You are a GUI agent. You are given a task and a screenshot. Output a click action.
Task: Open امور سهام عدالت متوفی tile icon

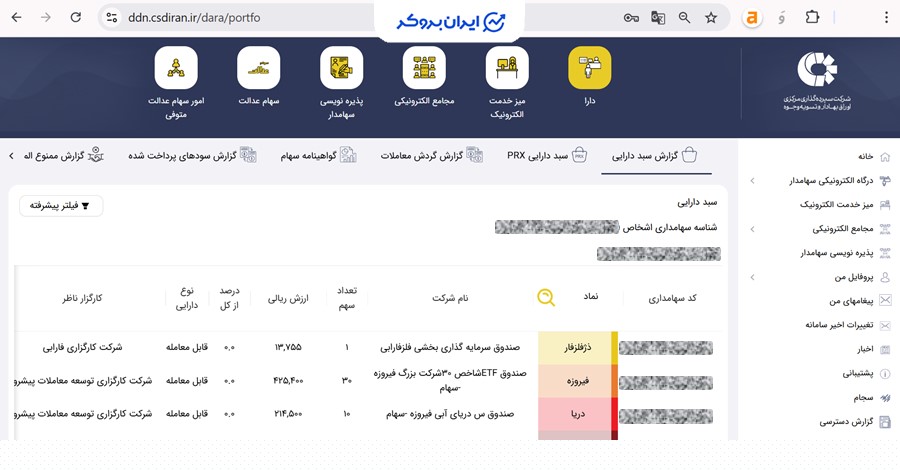[176, 67]
